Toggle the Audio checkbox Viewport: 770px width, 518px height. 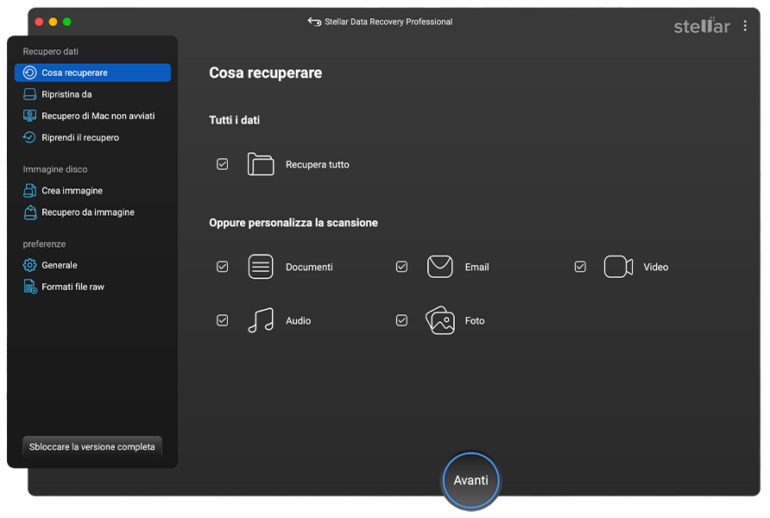222,321
